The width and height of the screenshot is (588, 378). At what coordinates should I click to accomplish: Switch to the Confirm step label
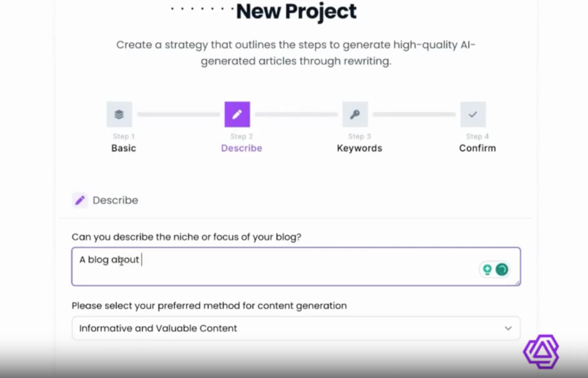[477, 148]
